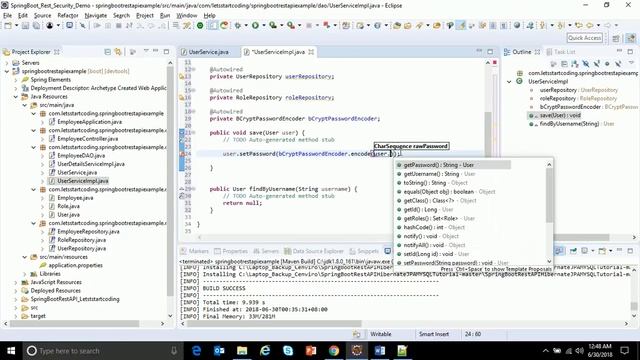Open the Debug button dropdown arrow

(x=246, y=25)
